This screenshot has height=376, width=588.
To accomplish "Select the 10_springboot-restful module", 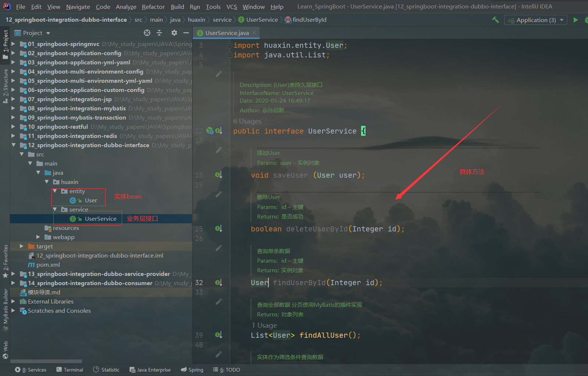I will pyautogui.click(x=58, y=127).
